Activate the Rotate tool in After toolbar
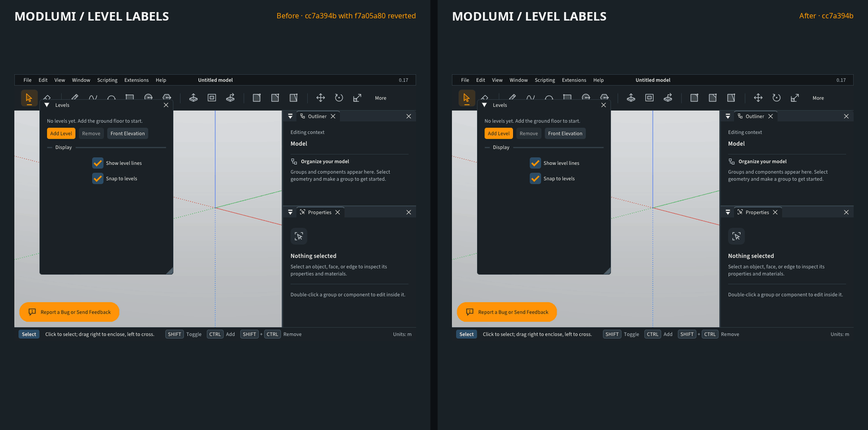The height and width of the screenshot is (430, 868). [x=777, y=98]
